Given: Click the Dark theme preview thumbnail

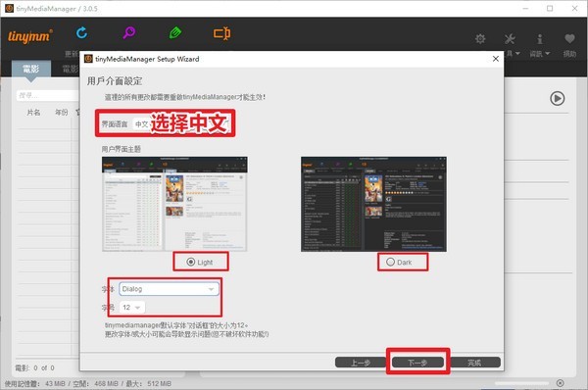Looking at the screenshot, I should [373, 205].
